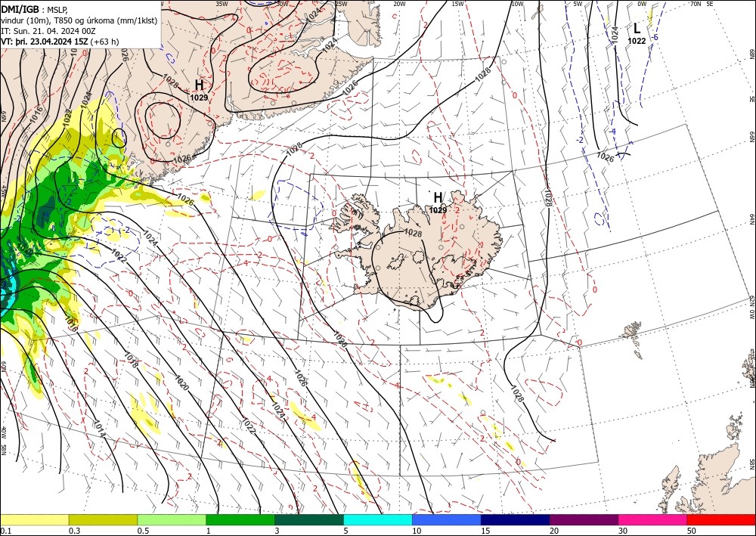Click the olive 0.3–0.5 legend color segment
Viewport: 756px width, 536px height.
pos(103,519)
